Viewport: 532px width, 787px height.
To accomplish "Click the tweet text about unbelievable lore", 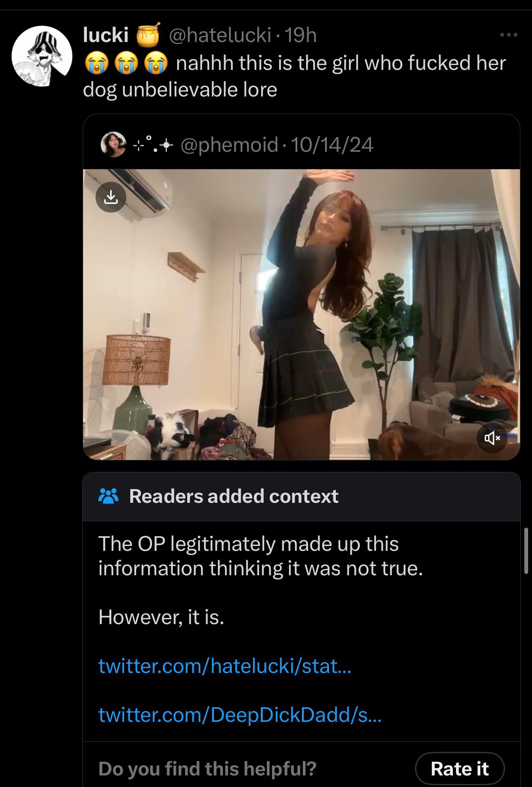I will click(294, 76).
